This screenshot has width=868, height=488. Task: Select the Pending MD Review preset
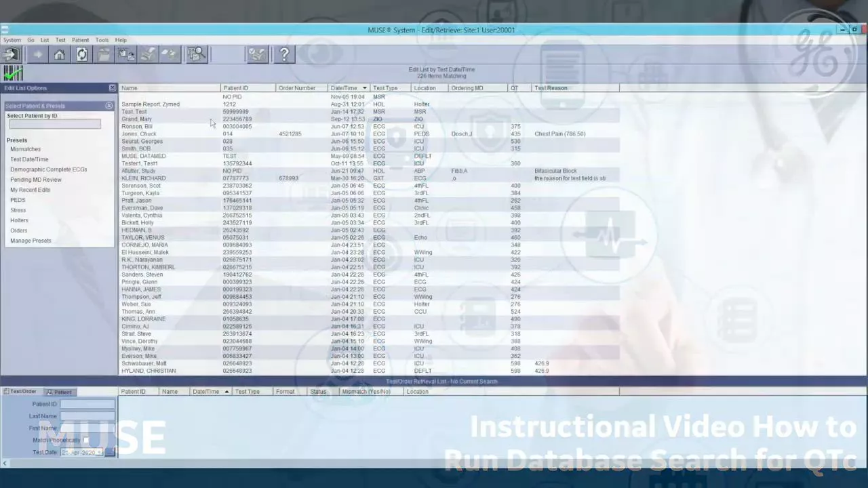[36, 180]
